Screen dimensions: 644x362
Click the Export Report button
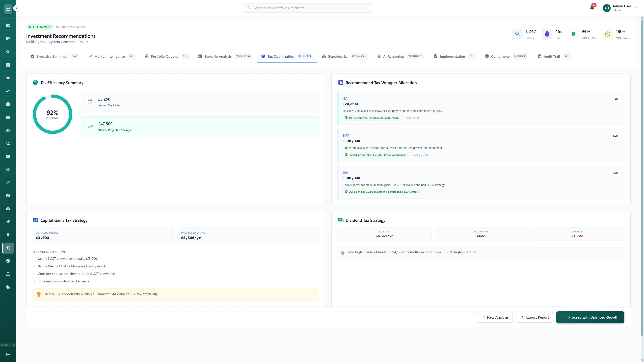pos(534,317)
